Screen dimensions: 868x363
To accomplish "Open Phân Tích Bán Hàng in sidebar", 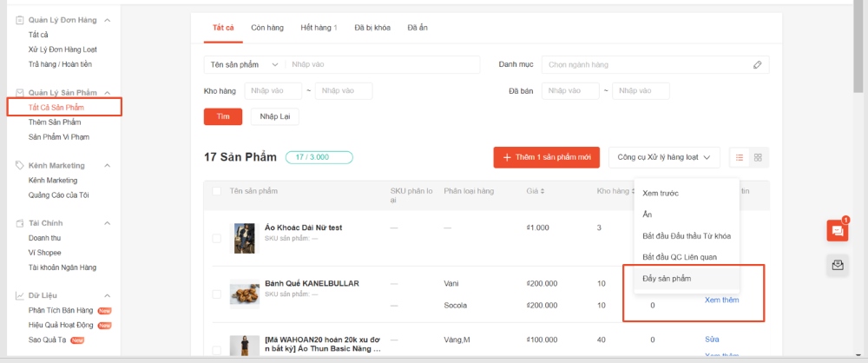I will pos(62,310).
